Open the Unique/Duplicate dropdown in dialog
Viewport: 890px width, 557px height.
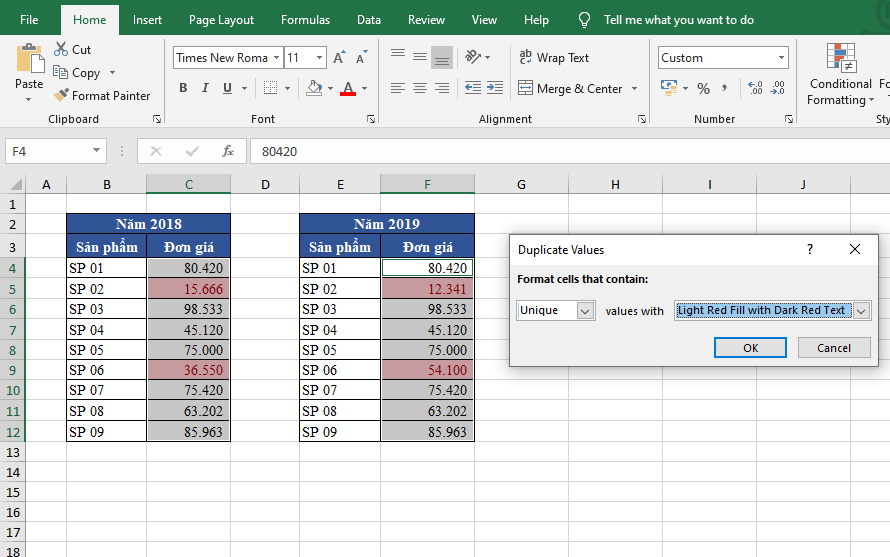(x=585, y=311)
